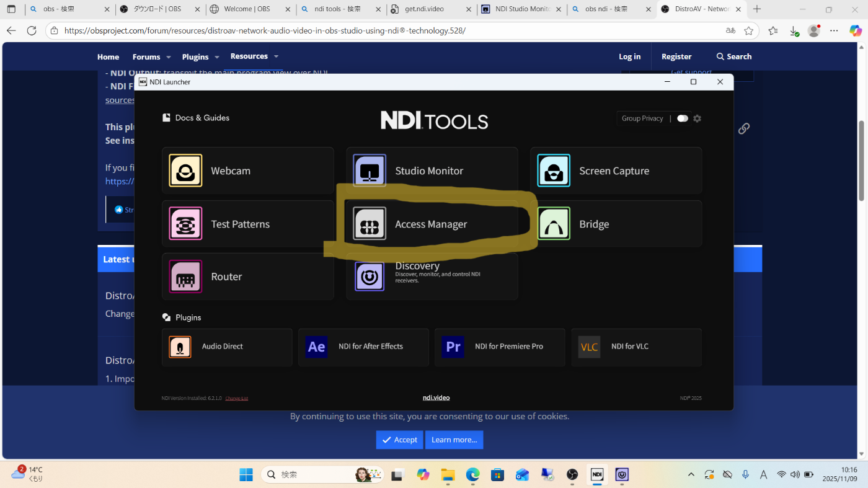Open the Windows Start menu
This screenshot has height=488, width=868.
tap(246, 474)
